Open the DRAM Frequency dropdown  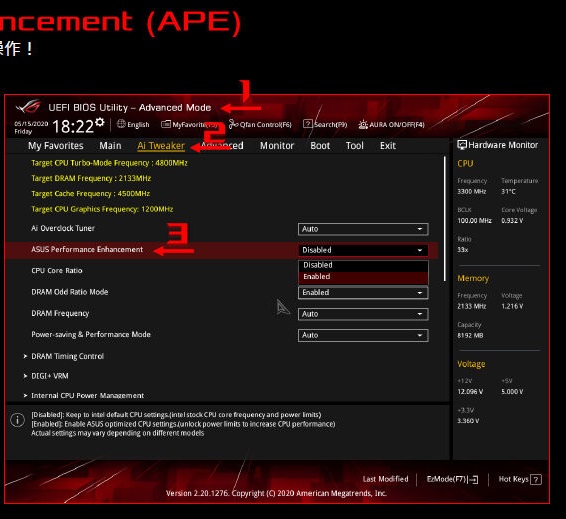(x=363, y=314)
